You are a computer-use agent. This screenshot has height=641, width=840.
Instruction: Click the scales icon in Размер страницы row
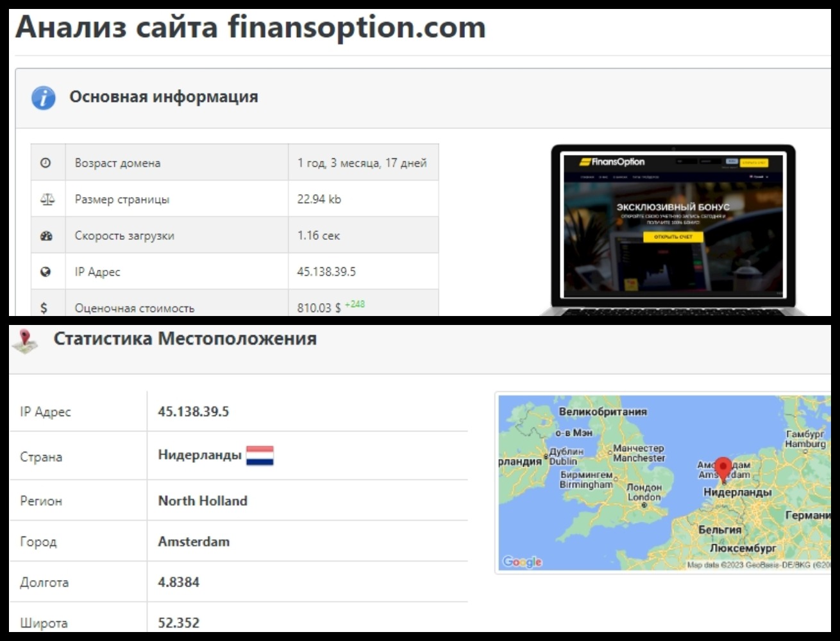point(47,199)
